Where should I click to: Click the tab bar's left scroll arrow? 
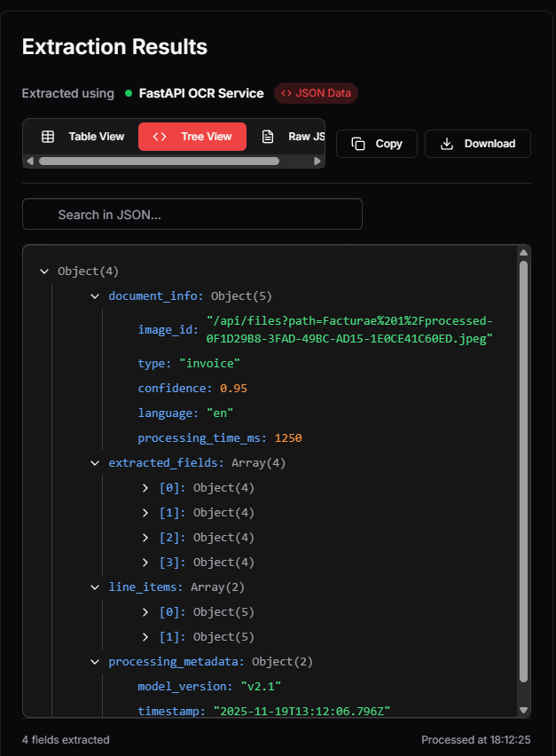click(x=29, y=161)
